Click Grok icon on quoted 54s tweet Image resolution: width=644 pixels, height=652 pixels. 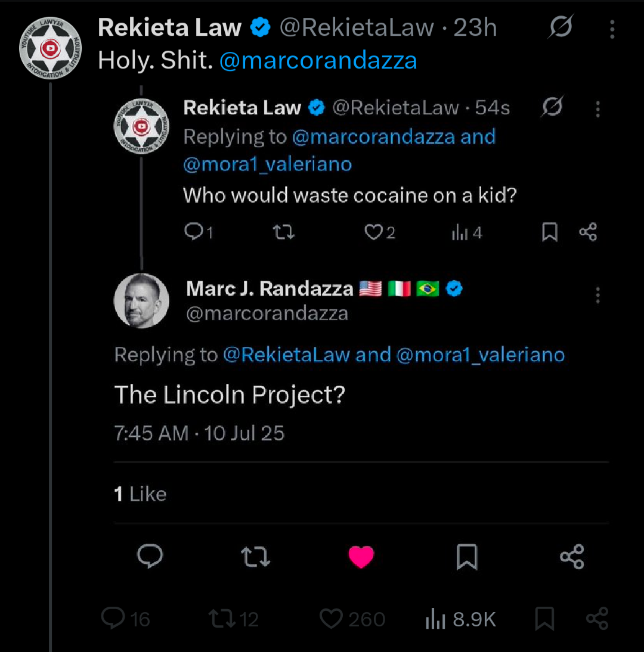point(553,107)
